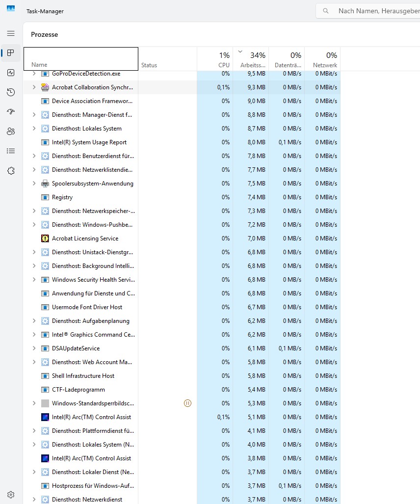Switch to the Leistung (performance) page icon
The image size is (420, 504).
tap(11, 73)
